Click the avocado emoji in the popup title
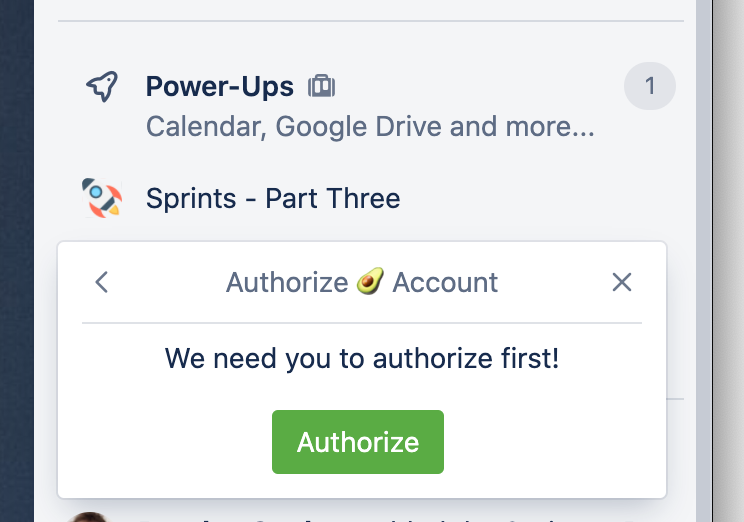This screenshot has width=744, height=522. coord(370,281)
